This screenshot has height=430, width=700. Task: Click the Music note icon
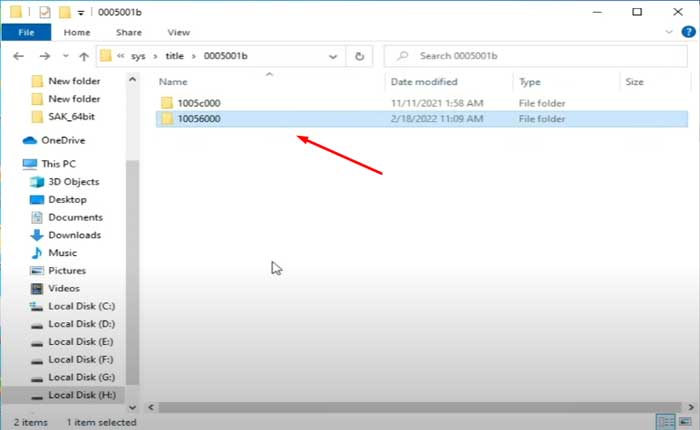(x=37, y=253)
